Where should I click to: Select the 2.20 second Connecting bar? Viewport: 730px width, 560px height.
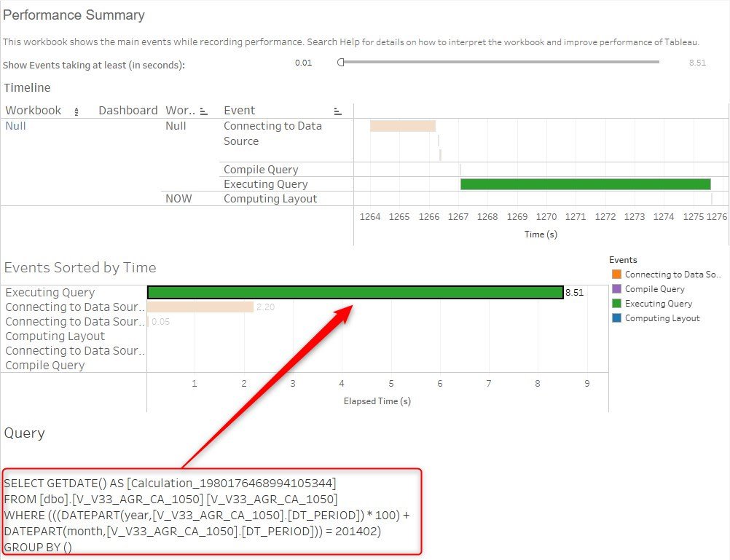(x=200, y=307)
